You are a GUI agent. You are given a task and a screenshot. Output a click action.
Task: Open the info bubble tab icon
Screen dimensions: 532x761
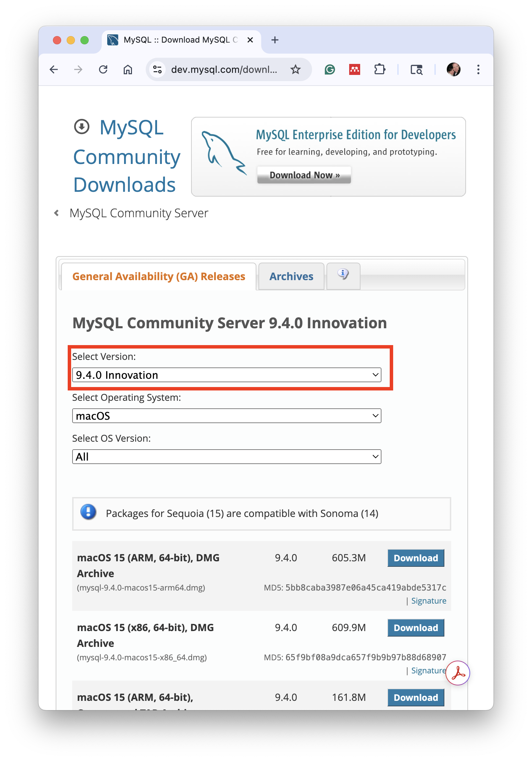coord(343,275)
